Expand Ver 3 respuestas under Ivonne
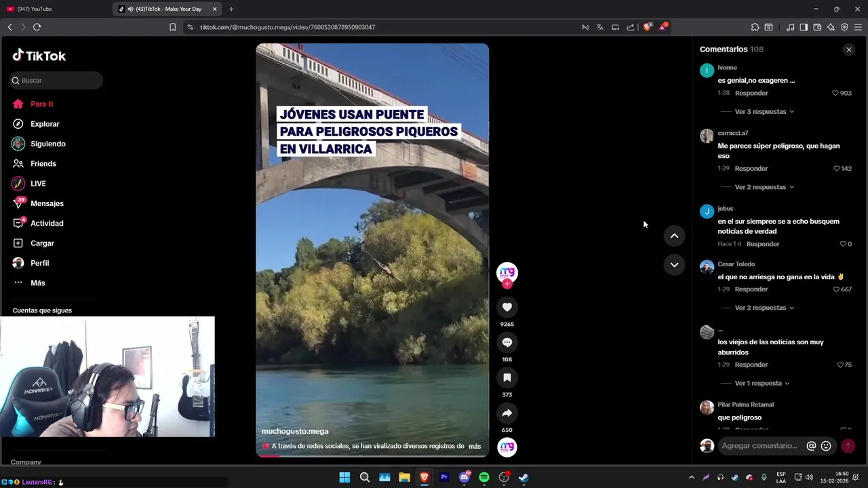The height and width of the screenshot is (488, 868). (764, 112)
